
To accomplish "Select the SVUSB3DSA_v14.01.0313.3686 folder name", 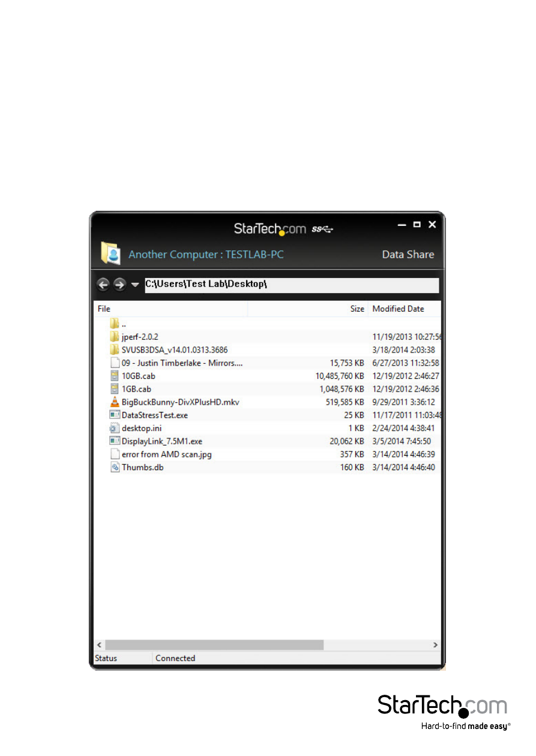I will point(175,349).
